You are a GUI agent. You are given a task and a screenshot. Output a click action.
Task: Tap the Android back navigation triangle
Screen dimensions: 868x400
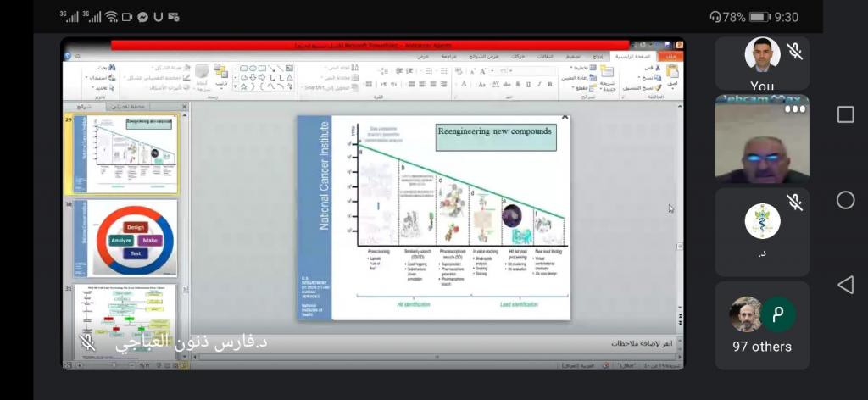point(845,285)
